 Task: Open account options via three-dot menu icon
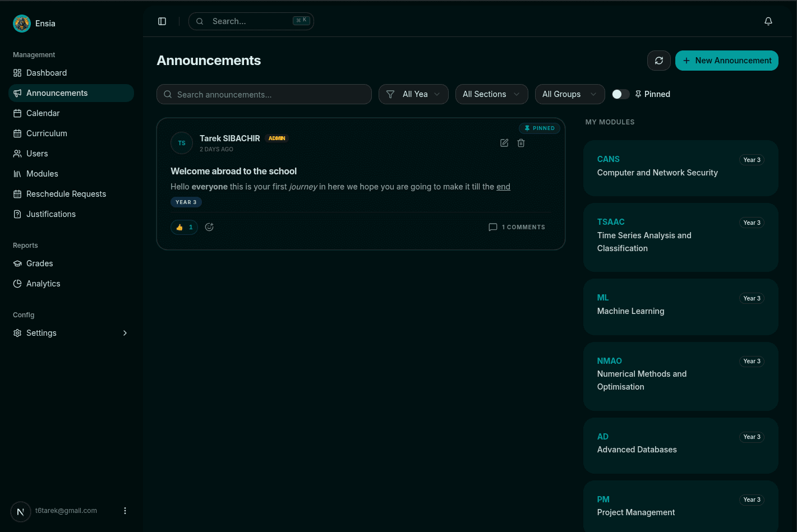tap(125, 511)
